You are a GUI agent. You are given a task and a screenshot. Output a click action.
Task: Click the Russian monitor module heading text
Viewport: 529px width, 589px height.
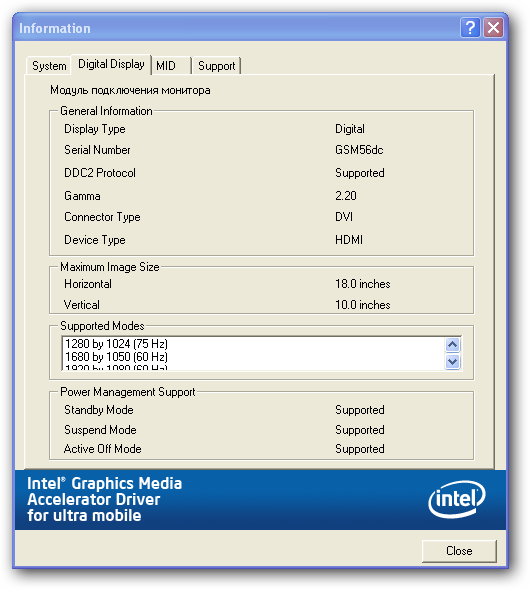[x=130, y=90]
